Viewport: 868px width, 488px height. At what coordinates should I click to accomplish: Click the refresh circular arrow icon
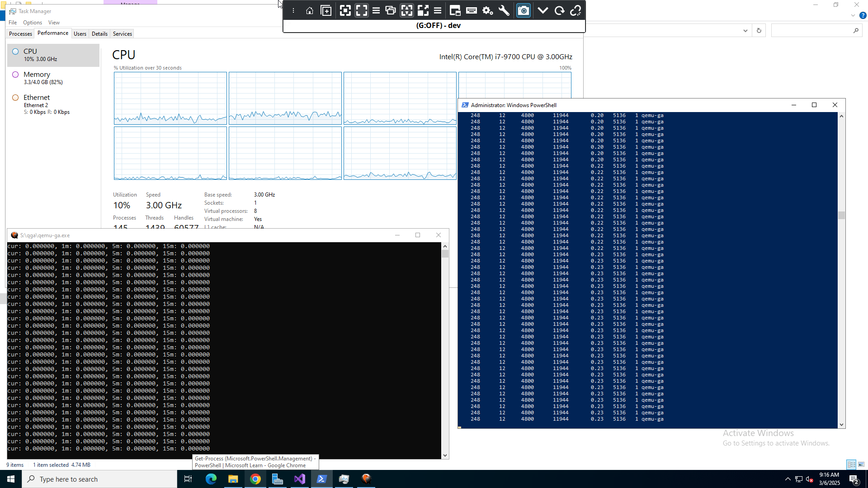[559, 11]
